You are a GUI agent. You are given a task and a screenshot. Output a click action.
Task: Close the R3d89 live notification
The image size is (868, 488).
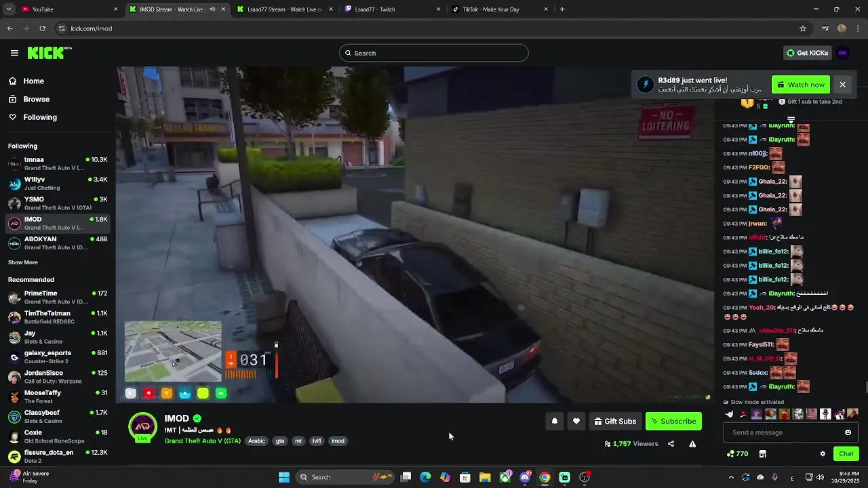click(x=842, y=85)
